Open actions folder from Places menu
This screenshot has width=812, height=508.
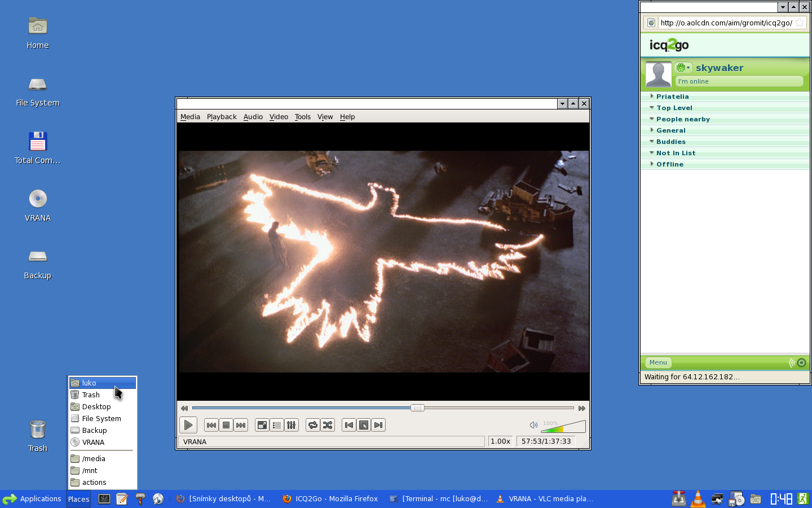(103, 483)
